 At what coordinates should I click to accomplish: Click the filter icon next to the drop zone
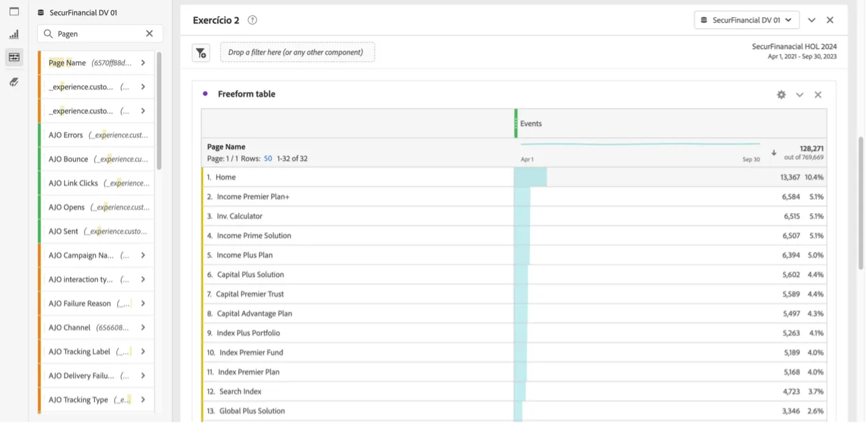[x=201, y=53]
